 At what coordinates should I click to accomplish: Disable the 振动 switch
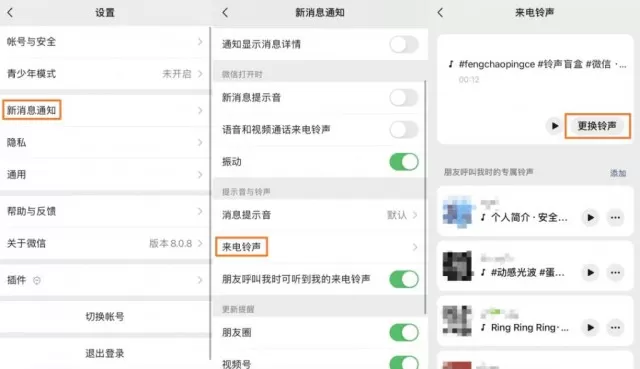pyautogui.click(x=404, y=162)
